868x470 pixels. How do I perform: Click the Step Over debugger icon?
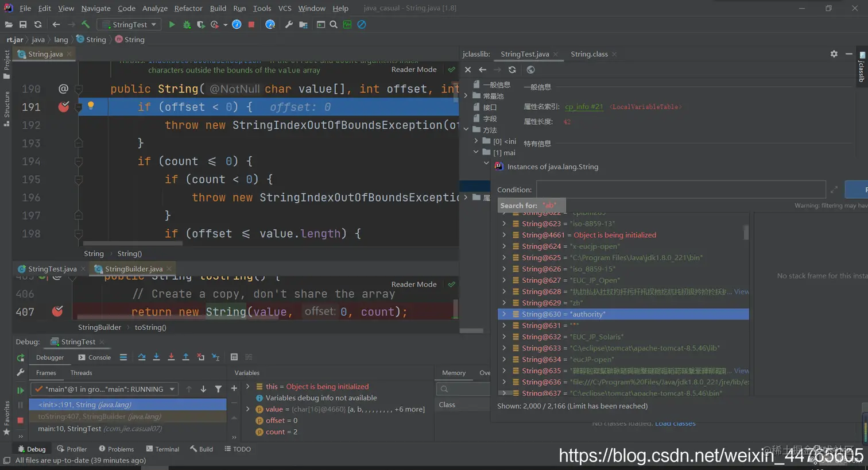point(142,357)
